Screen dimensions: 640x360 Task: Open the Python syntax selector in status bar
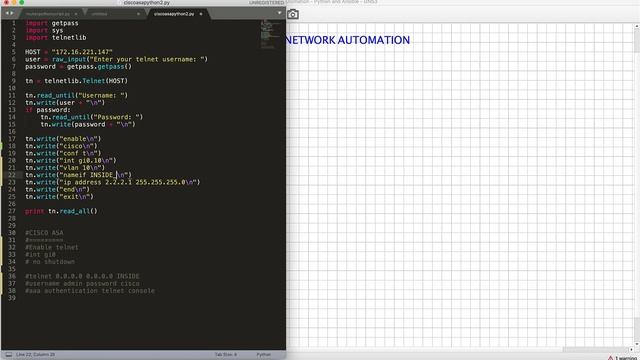pyautogui.click(x=264, y=355)
